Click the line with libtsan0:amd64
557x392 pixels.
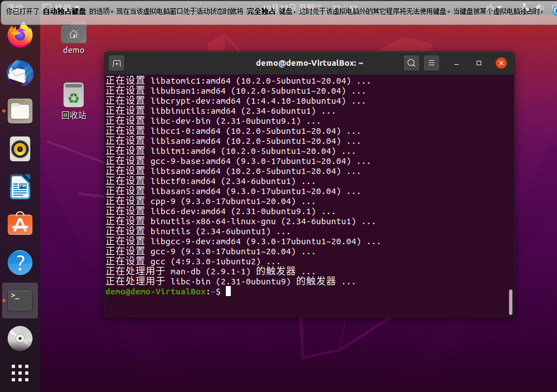(x=233, y=171)
